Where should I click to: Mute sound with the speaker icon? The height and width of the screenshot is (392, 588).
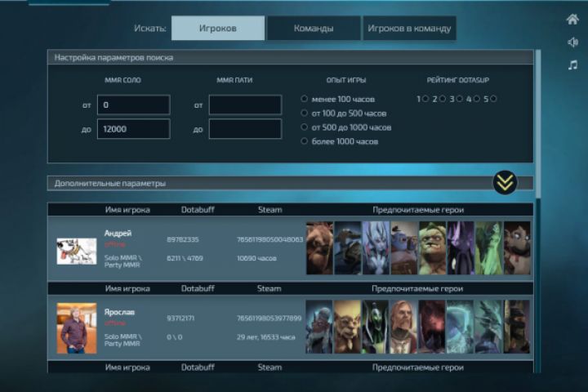click(572, 42)
